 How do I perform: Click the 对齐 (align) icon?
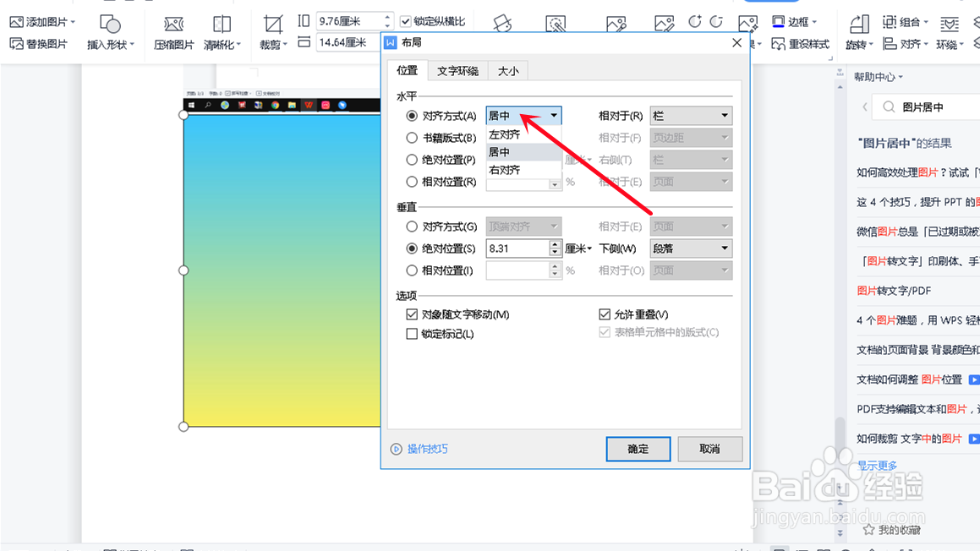pyautogui.click(x=890, y=44)
